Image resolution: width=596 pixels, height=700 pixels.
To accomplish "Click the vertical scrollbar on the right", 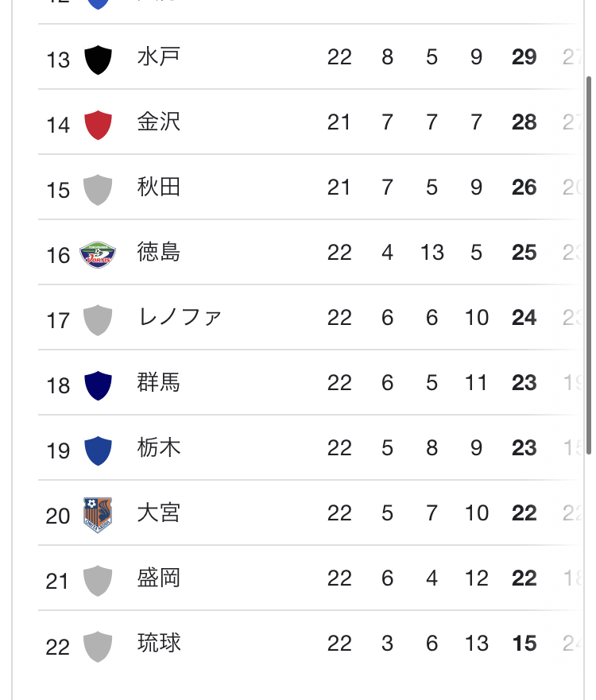I will coord(588,262).
